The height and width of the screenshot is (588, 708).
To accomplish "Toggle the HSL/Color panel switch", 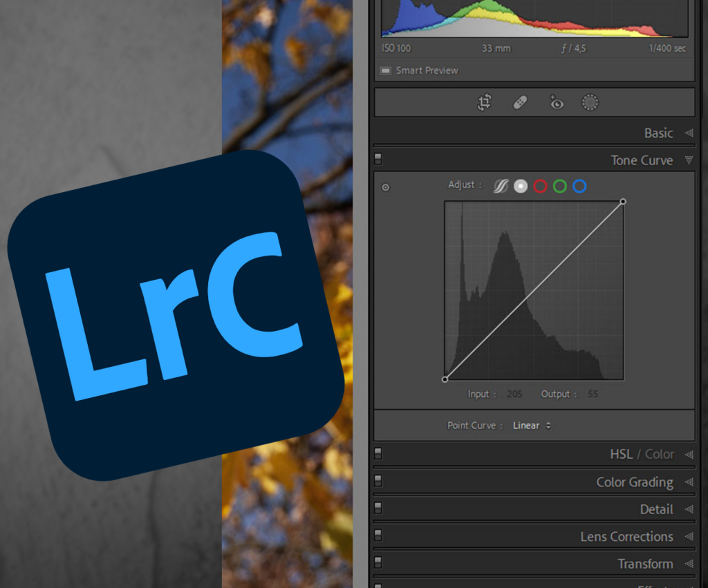I will point(378,454).
